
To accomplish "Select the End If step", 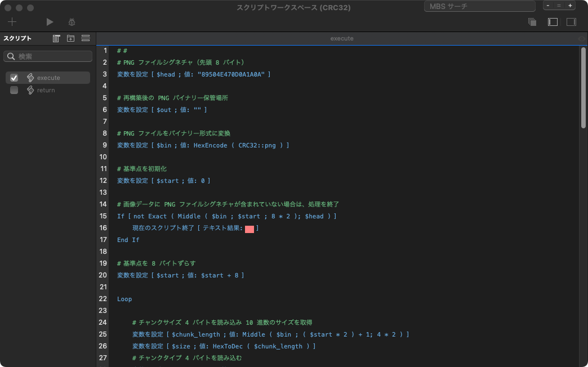I will coord(128,240).
